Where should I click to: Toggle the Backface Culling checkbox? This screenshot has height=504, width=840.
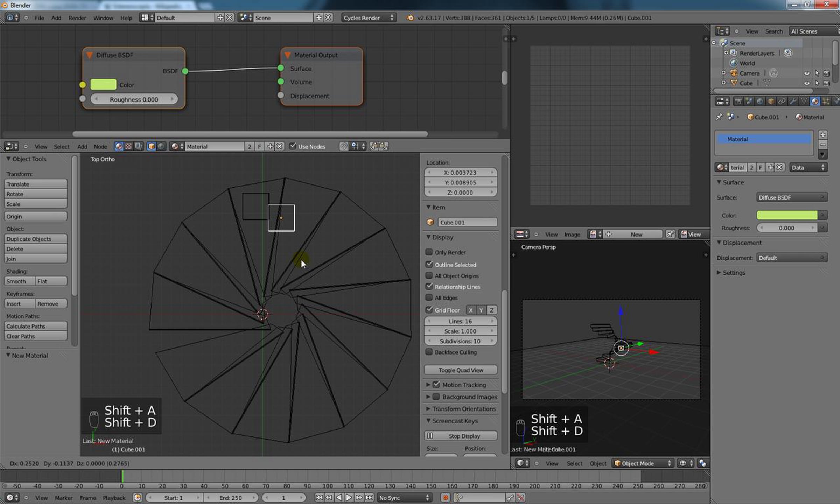(429, 352)
